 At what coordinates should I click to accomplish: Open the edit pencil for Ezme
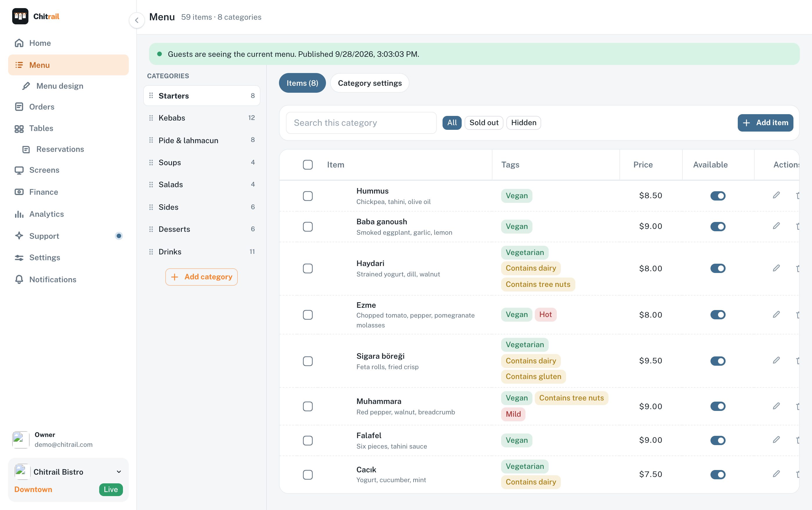(x=776, y=315)
